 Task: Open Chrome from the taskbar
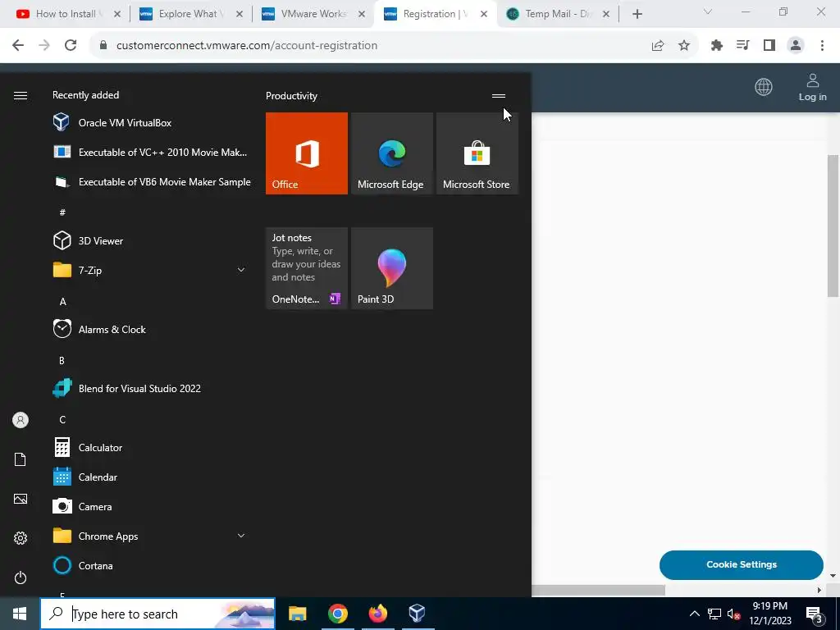[337, 614]
